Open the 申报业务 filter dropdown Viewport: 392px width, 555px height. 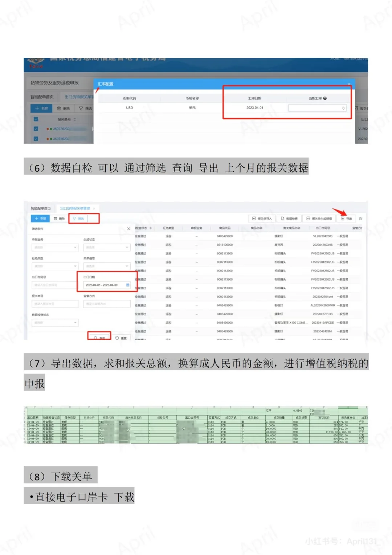click(55, 247)
